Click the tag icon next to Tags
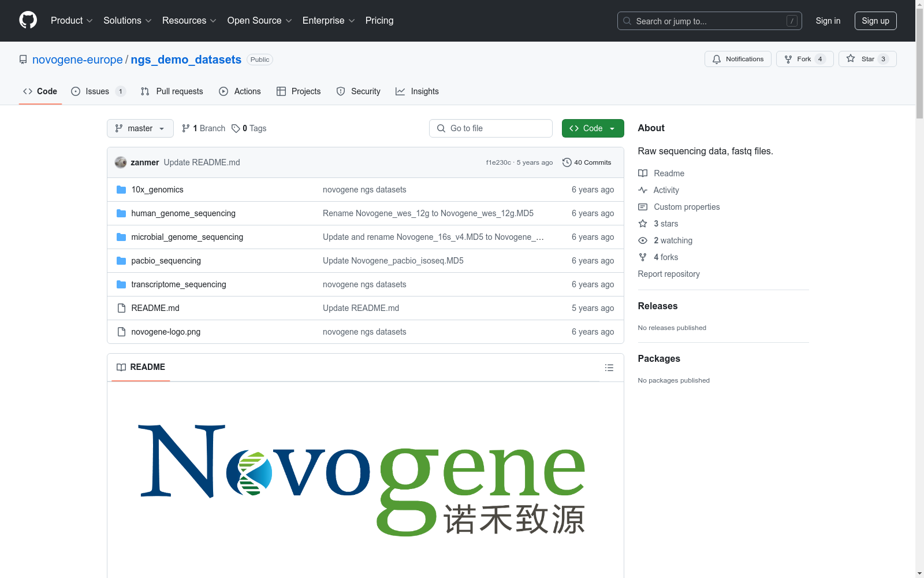 click(236, 128)
